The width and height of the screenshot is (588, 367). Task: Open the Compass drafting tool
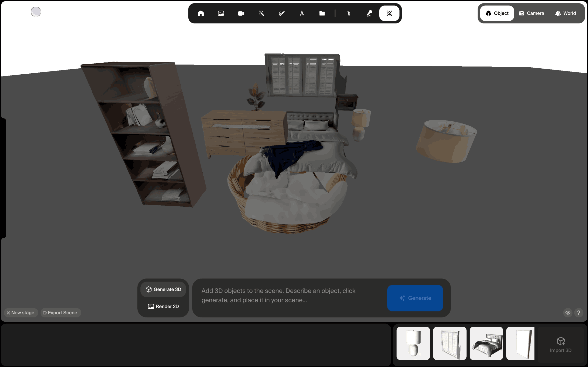pyautogui.click(x=302, y=13)
